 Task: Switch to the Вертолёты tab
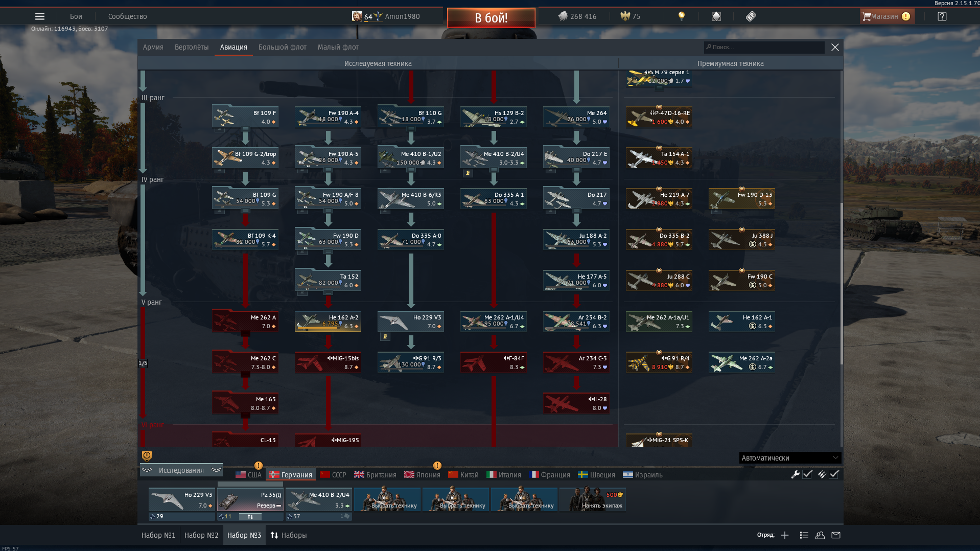[192, 47]
